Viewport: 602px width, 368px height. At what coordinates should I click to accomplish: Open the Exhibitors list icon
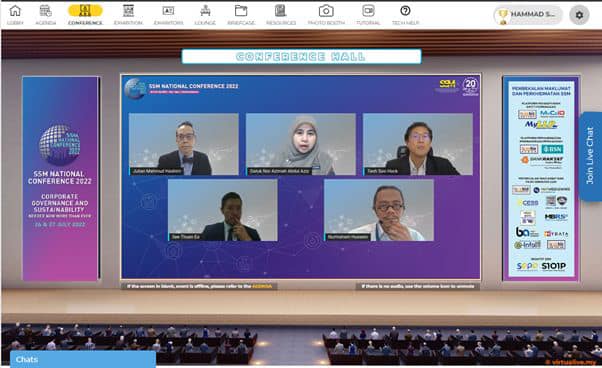point(168,11)
